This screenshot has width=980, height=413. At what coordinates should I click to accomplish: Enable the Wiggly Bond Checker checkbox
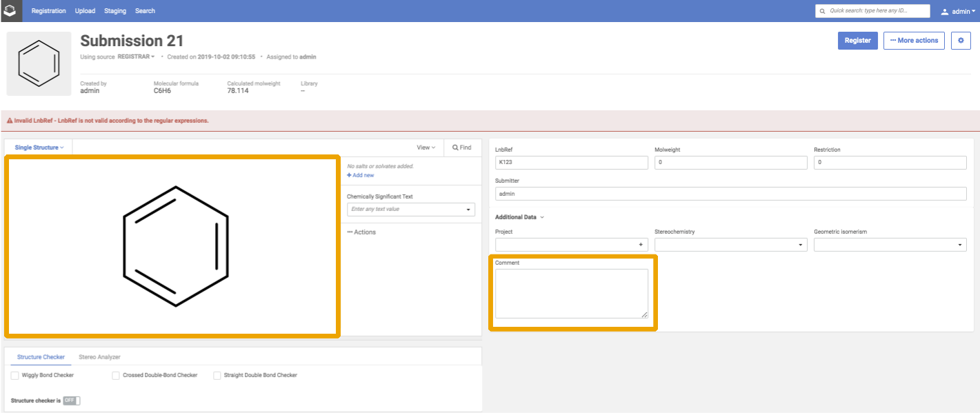click(15, 376)
